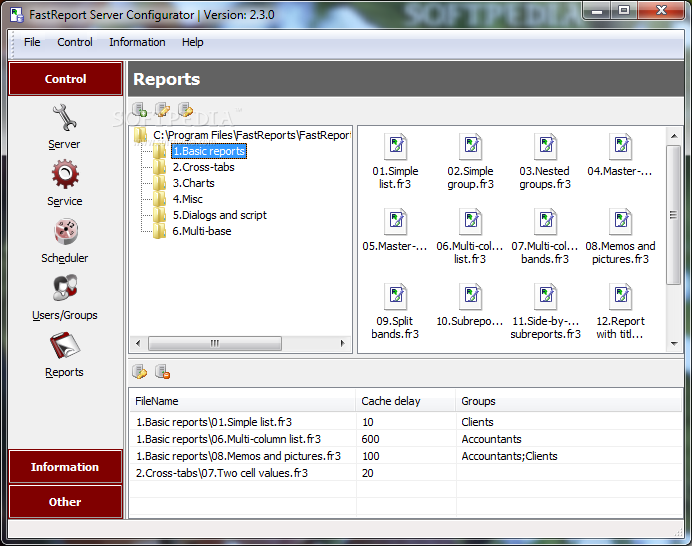This screenshot has width=692, height=546.
Task: Click the Server label in the sidebar
Action: 64,144
